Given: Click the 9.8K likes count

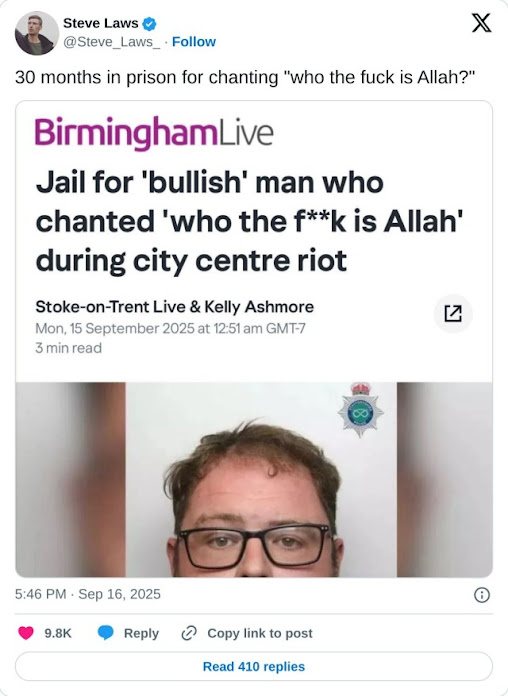Looking at the screenshot, I should [58, 633].
